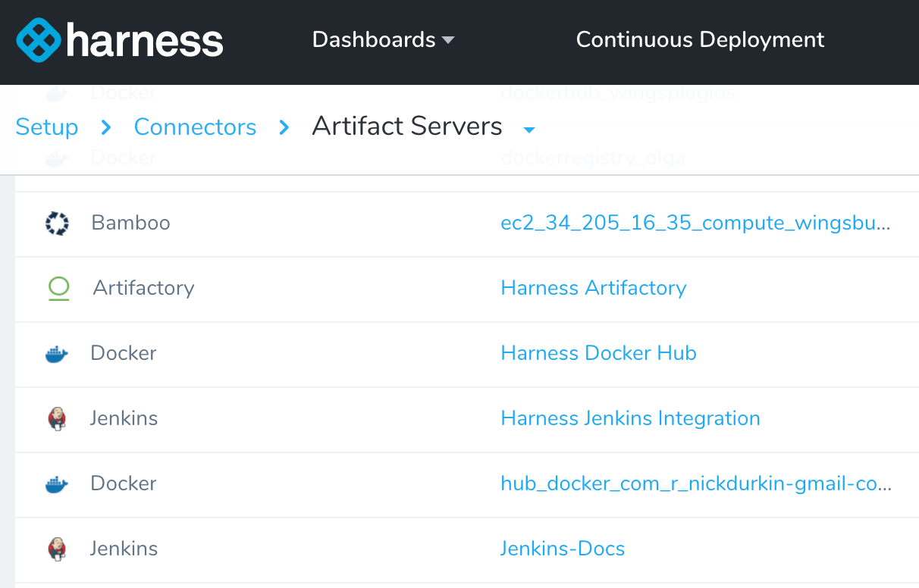
Task: Open the Jenkins-Docs connector
Action: (x=563, y=549)
